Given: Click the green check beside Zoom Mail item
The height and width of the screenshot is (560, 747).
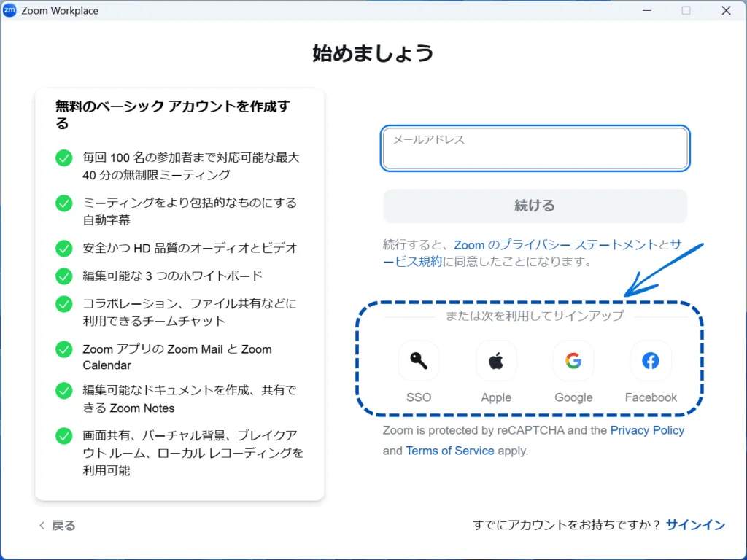Looking at the screenshot, I should [x=64, y=349].
